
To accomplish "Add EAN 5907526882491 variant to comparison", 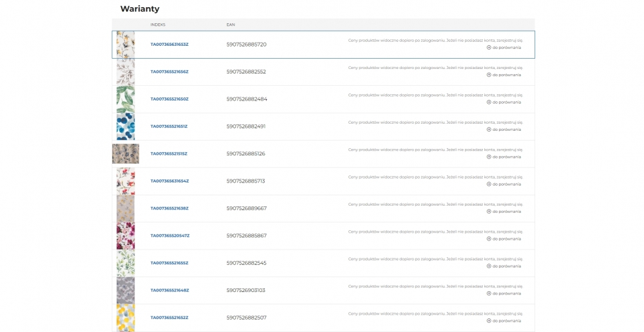I will pyautogui.click(x=504, y=130).
